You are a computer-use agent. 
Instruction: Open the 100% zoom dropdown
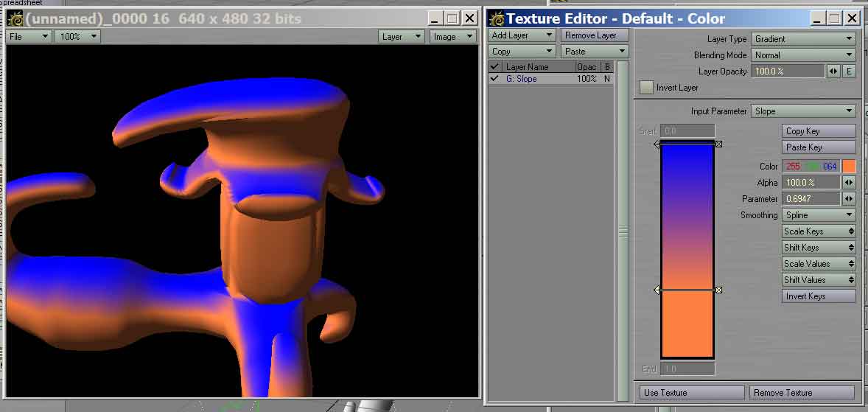[x=78, y=37]
